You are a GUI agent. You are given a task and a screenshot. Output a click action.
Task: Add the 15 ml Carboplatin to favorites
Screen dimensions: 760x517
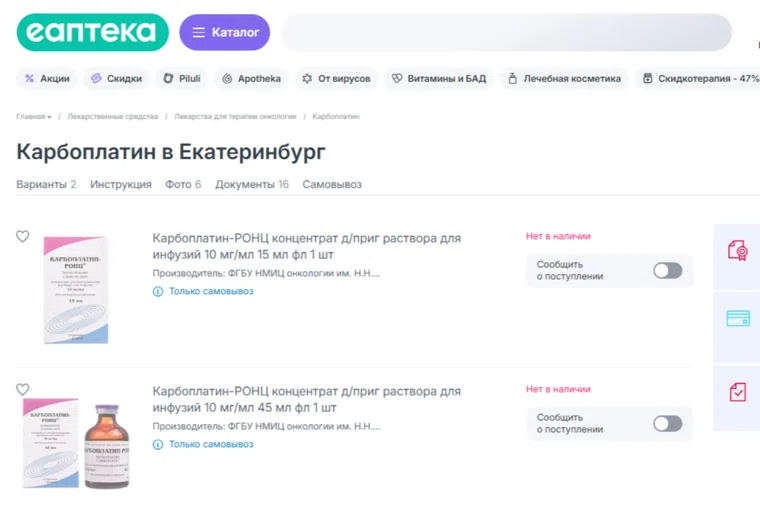[23, 237]
